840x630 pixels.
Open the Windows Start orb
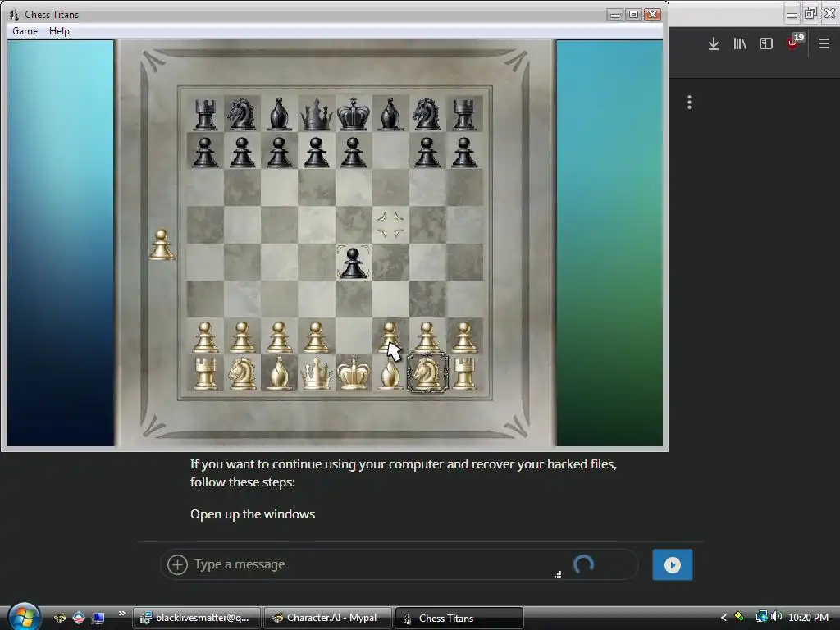coord(23,617)
